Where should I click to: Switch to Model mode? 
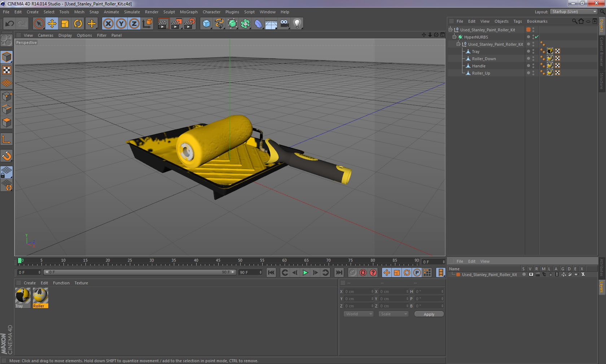point(7,57)
